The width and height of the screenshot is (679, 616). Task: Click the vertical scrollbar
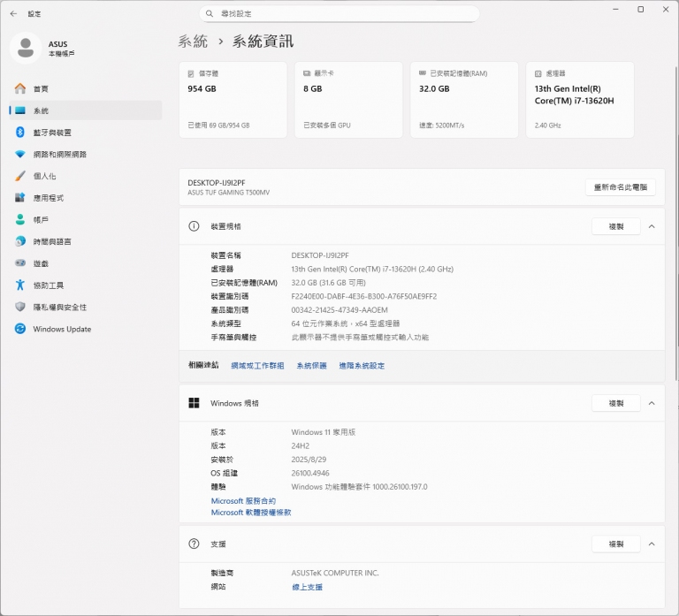point(676,224)
